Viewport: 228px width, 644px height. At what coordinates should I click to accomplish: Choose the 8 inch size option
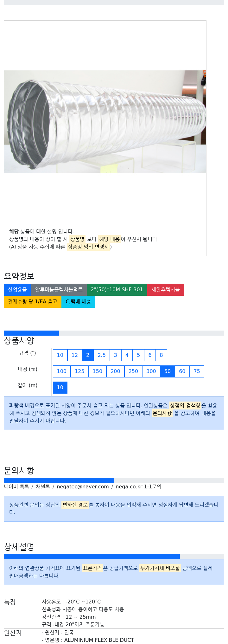tap(161, 355)
